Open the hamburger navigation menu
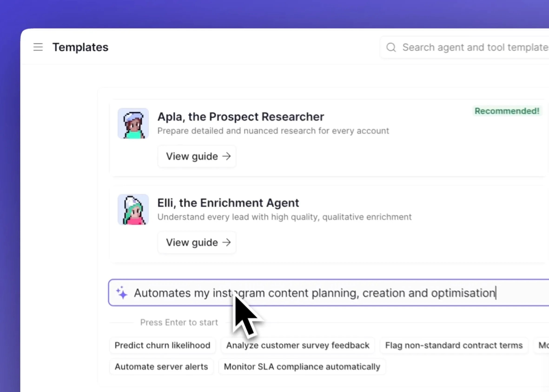 pos(38,47)
